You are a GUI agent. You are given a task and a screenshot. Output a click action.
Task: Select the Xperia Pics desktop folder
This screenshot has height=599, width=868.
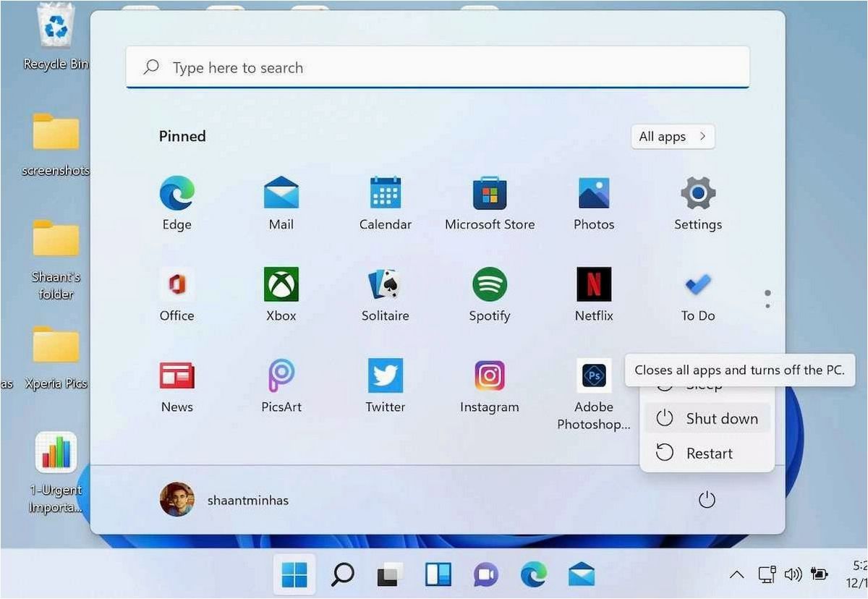[x=56, y=358]
